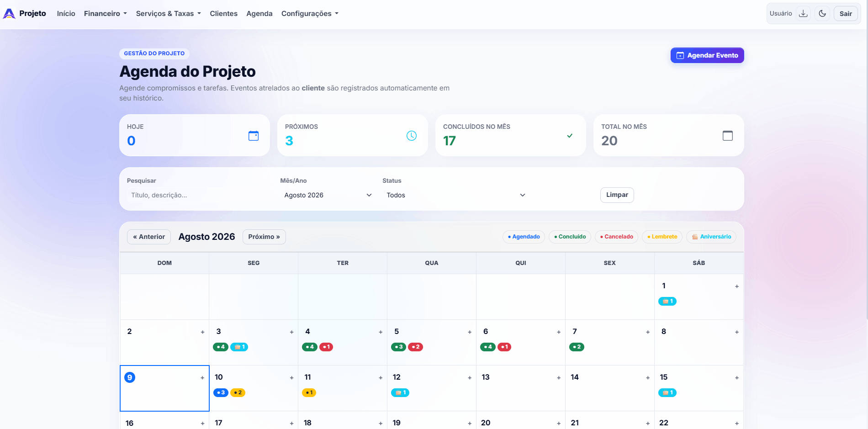Click the green completed badge on day 6
The height and width of the screenshot is (429, 868).
[x=488, y=347]
